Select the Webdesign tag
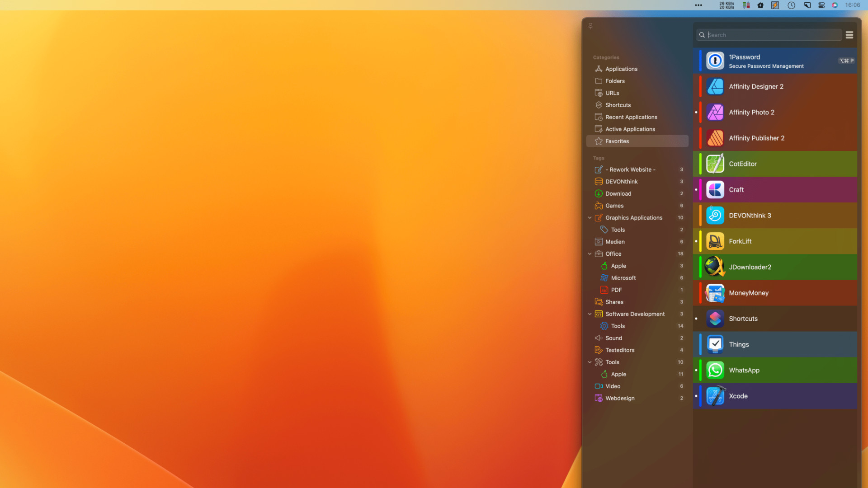 point(620,398)
